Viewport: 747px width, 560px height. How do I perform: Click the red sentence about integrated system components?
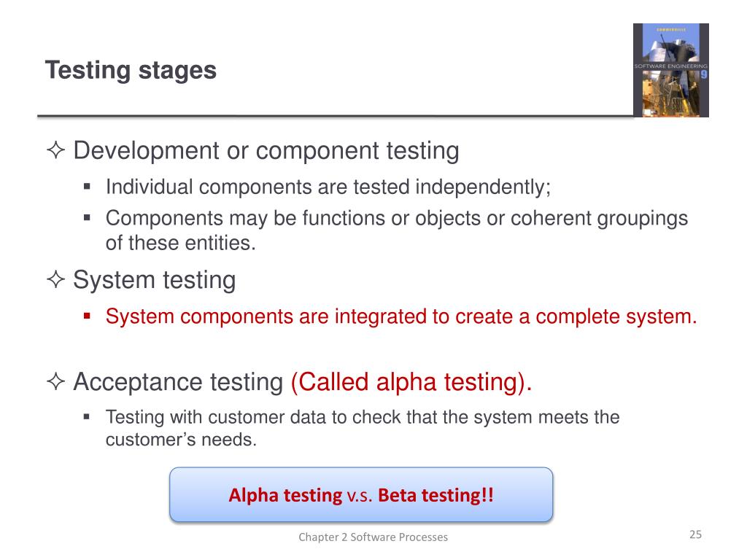(401, 316)
